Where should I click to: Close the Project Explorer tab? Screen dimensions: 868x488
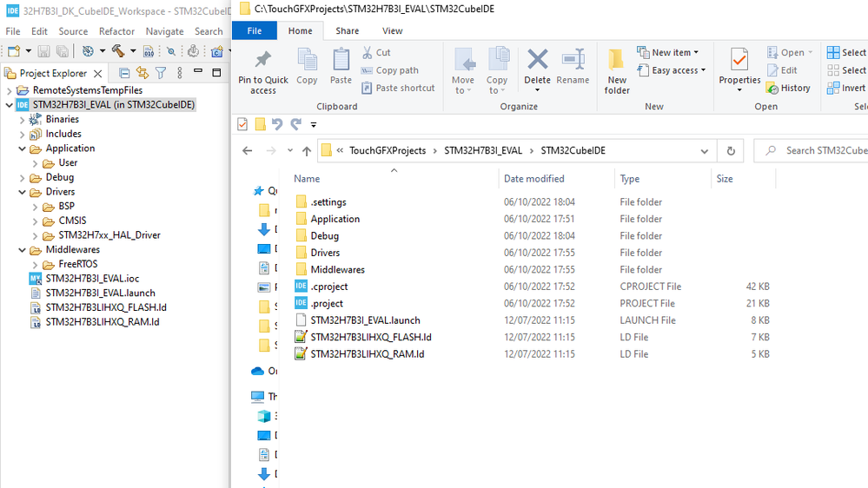click(98, 73)
